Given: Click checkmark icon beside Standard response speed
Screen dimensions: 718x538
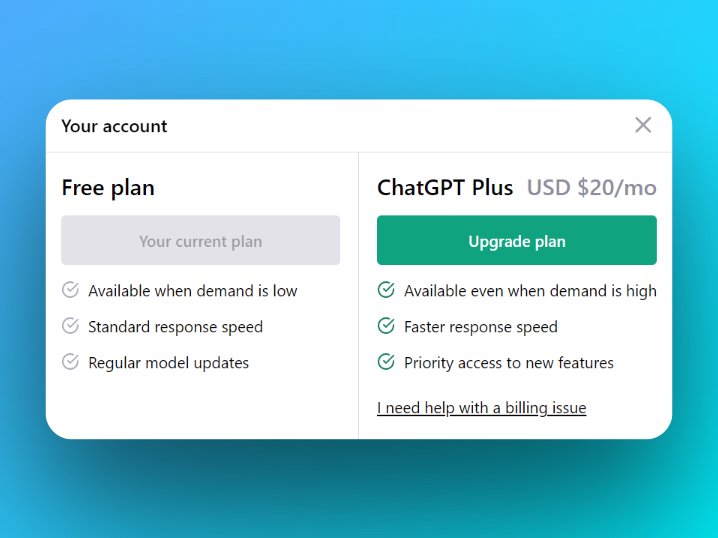Looking at the screenshot, I should click(70, 326).
